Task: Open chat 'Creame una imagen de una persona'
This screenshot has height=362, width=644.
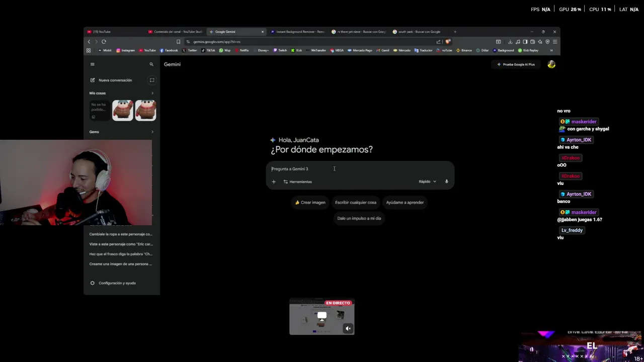Action: point(121,264)
